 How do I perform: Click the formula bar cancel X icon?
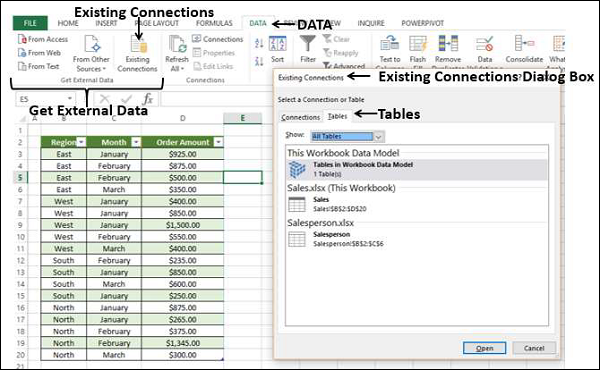105,99
